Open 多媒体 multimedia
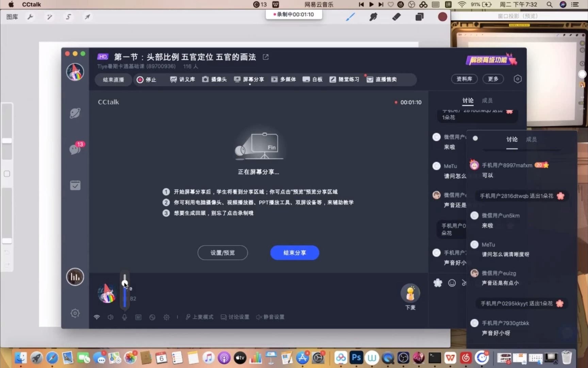 pos(283,79)
